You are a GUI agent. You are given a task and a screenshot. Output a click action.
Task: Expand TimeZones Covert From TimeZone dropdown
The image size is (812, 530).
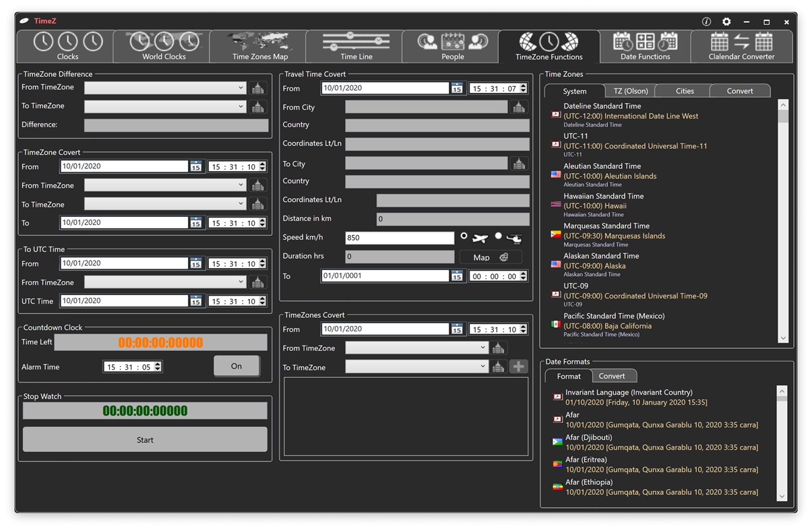(483, 347)
